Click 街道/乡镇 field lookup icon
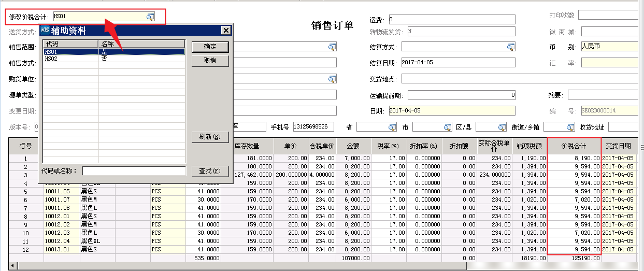The height and width of the screenshot is (271, 644). [570, 127]
